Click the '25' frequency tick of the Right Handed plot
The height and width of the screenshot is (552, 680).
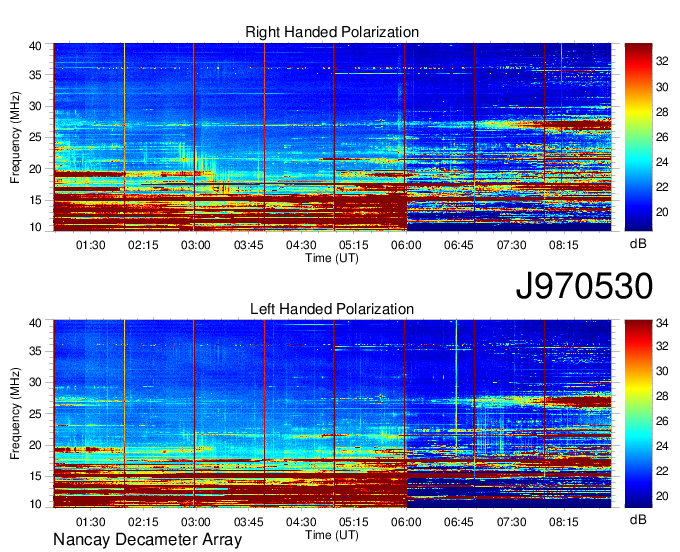coord(35,137)
